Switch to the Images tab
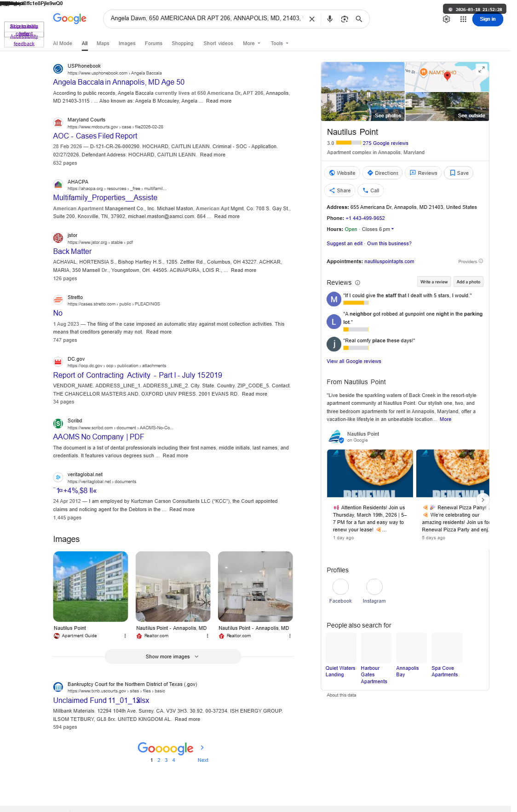517x812 pixels. [127, 43]
